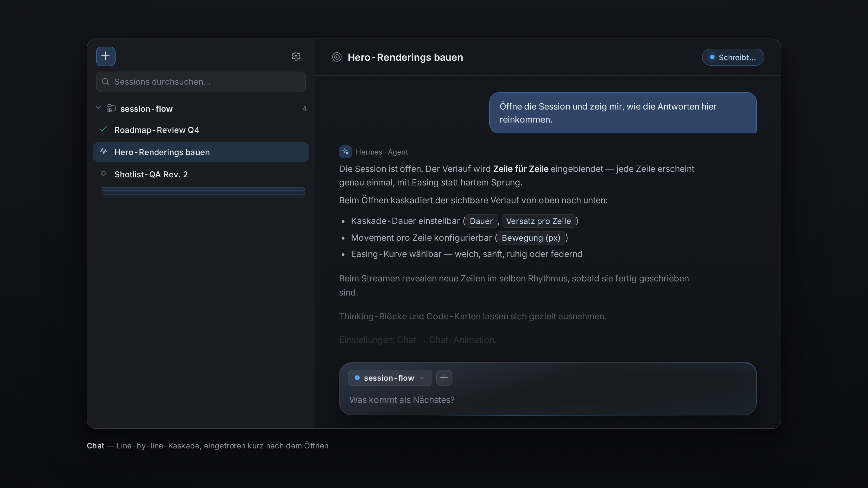
Task: Click the Chat caption below the window
Action: [207, 445]
